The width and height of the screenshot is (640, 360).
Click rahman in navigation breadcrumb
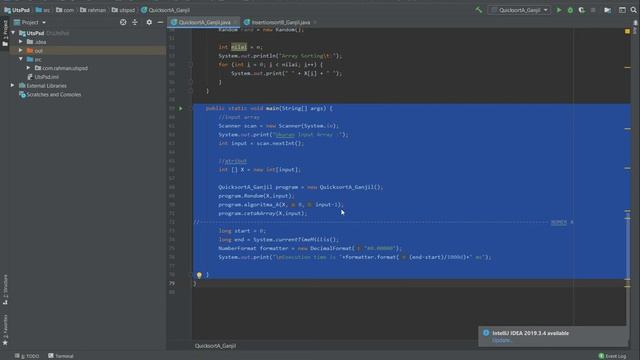coord(93,10)
